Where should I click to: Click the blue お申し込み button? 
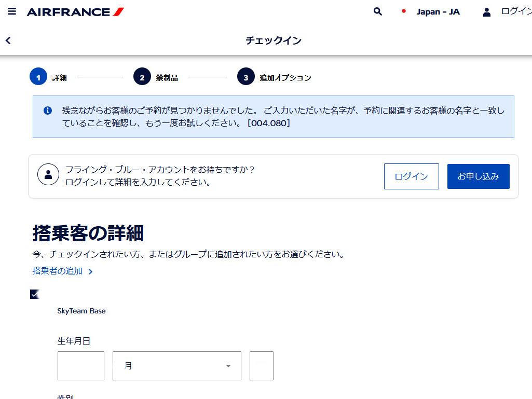478,176
